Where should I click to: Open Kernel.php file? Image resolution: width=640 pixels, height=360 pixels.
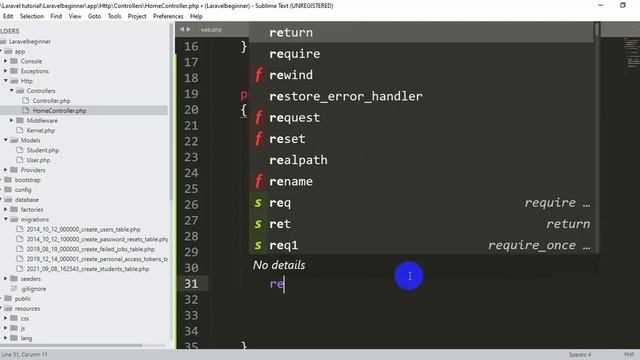pos(40,131)
